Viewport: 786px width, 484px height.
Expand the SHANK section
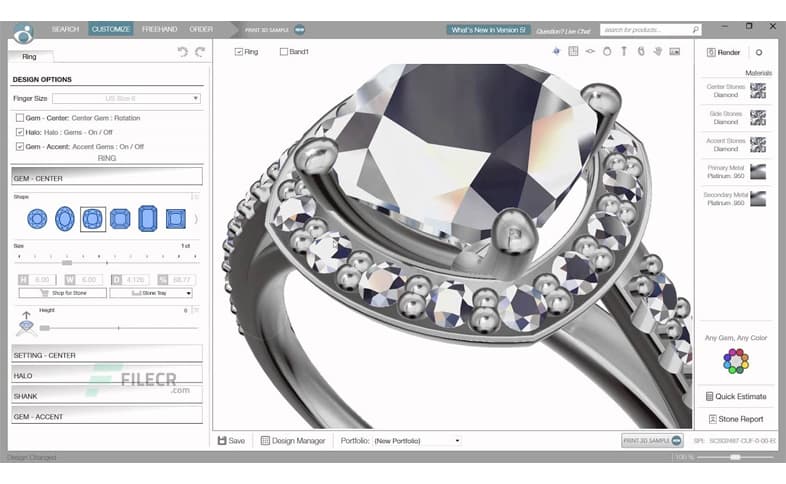[x=107, y=394]
